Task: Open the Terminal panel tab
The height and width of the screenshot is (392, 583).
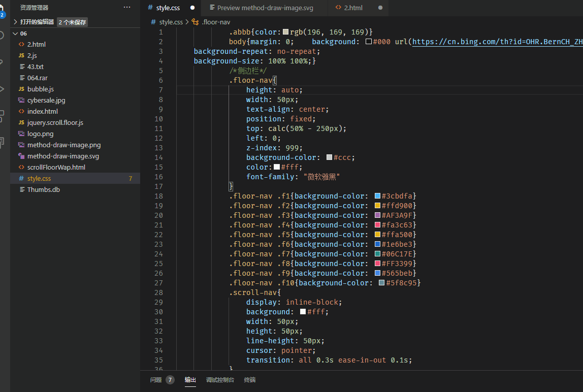Action: [x=249, y=380]
